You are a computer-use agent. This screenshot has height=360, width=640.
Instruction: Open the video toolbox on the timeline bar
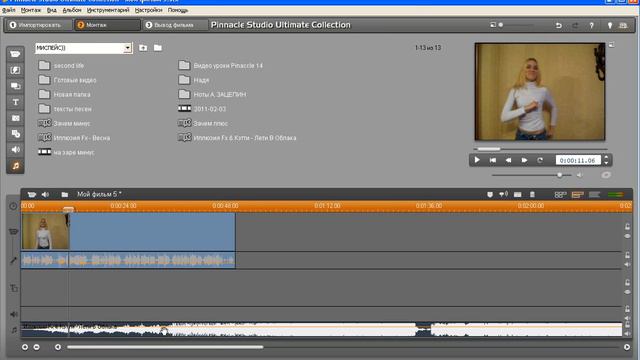(31, 194)
